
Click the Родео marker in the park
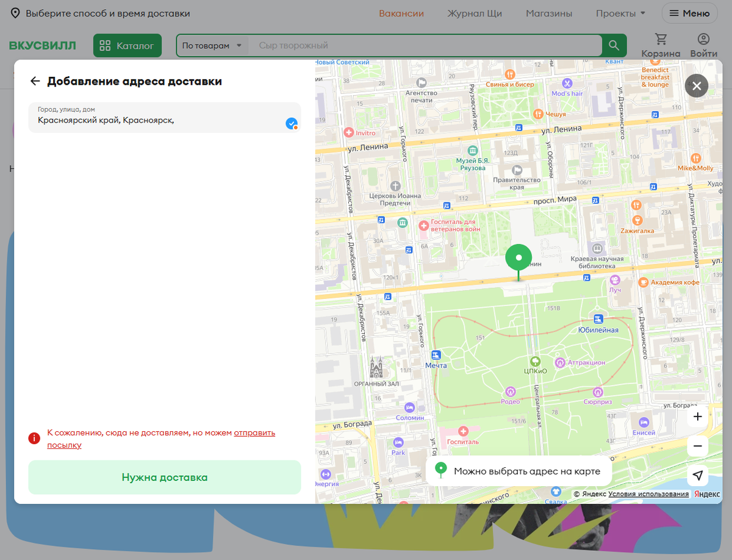click(x=511, y=391)
